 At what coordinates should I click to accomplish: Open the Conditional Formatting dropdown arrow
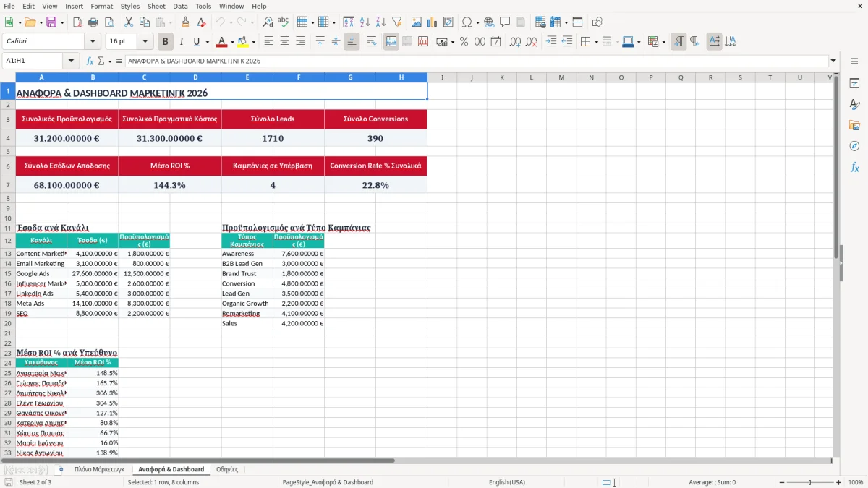pos(663,42)
